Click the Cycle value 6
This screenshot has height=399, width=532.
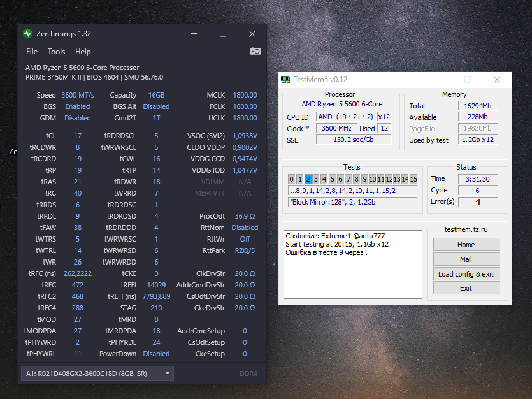click(478, 191)
